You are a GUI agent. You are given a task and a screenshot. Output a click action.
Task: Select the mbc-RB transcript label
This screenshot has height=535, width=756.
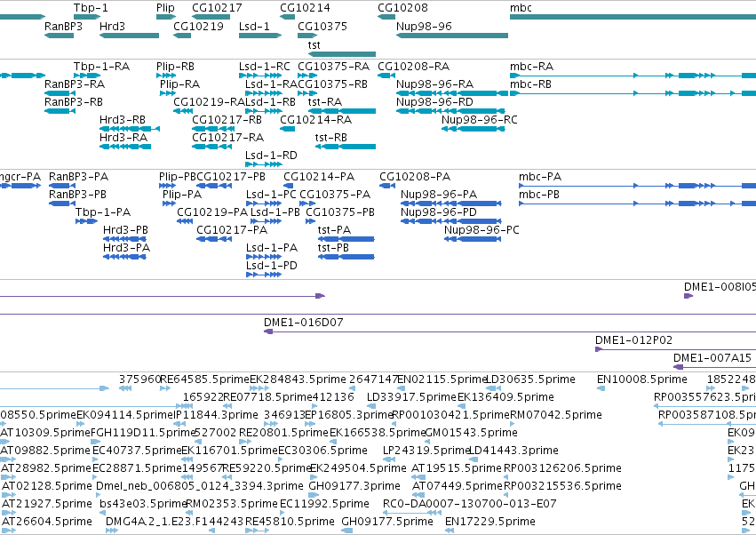[530, 84]
